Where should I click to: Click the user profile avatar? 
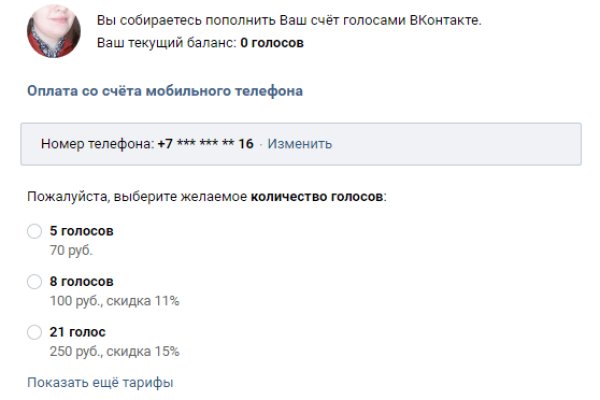53,29
